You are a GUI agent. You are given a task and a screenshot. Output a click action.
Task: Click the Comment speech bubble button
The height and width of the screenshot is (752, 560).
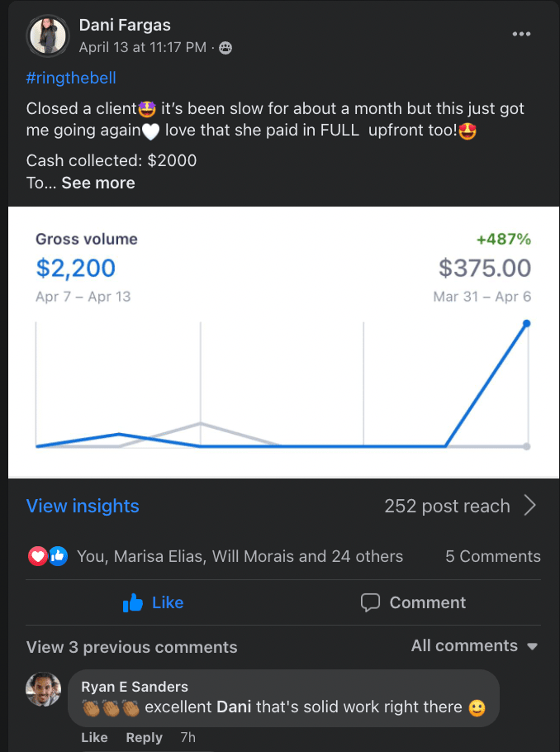[x=413, y=603]
